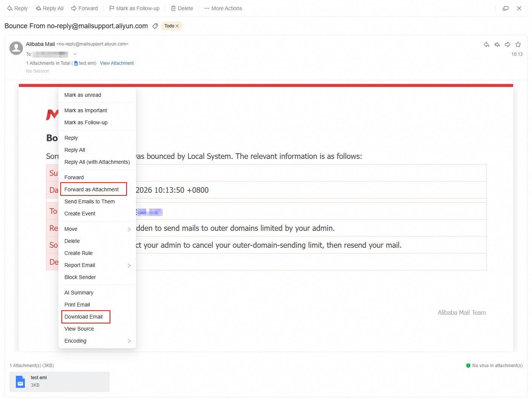The height and width of the screenshot is (398, 532).
Task: Click Delete in the top toolbar
Action: [x=182, y=8]
